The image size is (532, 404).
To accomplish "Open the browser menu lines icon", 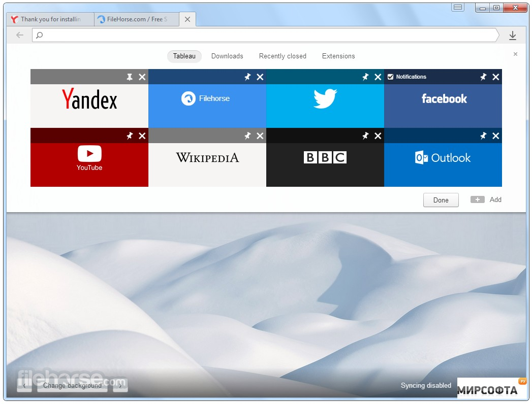I will [458, 7].
